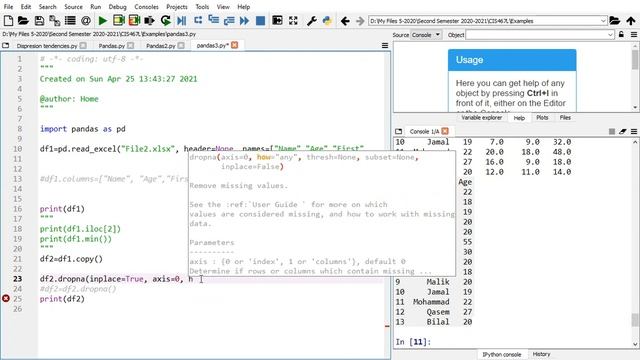Go back with the left arrow icon
The image size is (640, 360).
(x=345, y=21)
